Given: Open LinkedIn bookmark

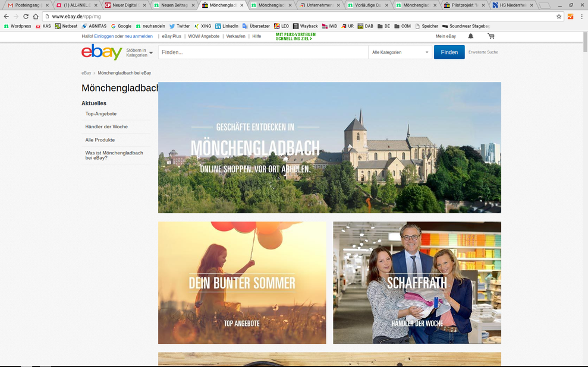Looking at the screenshot, I should pyautogui.click(x=227, y=26).
